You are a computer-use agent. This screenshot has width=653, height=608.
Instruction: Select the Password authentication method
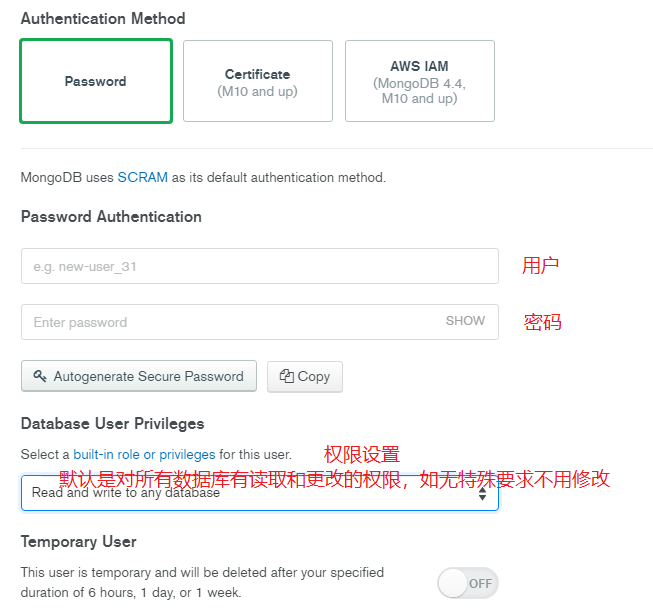click(x=96, y=81)
